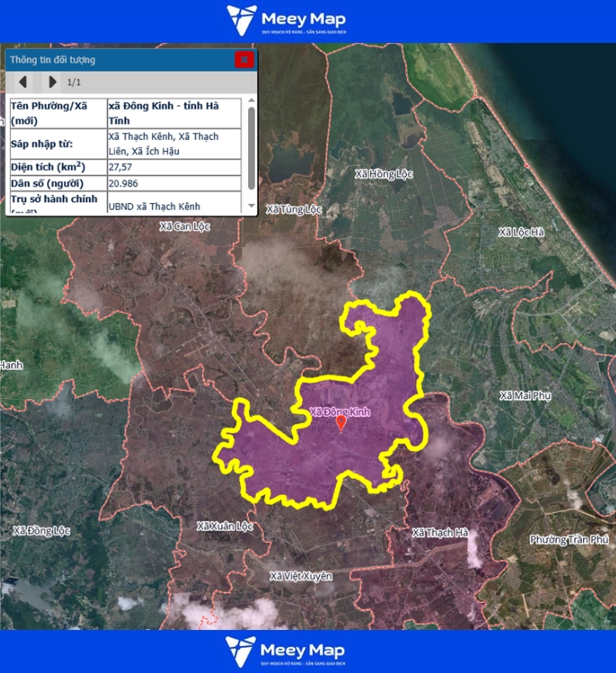This screenshot has width=616, height=673.
Task: Select the Xã Mai Phụ map label
Action: (525, 396)
